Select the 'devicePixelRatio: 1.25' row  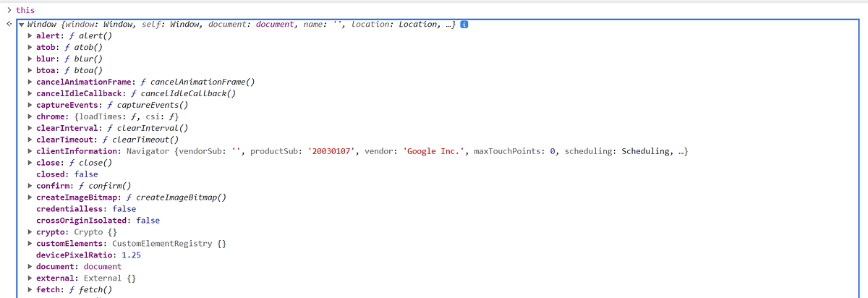pyautogui.click(x=88, y=255)
